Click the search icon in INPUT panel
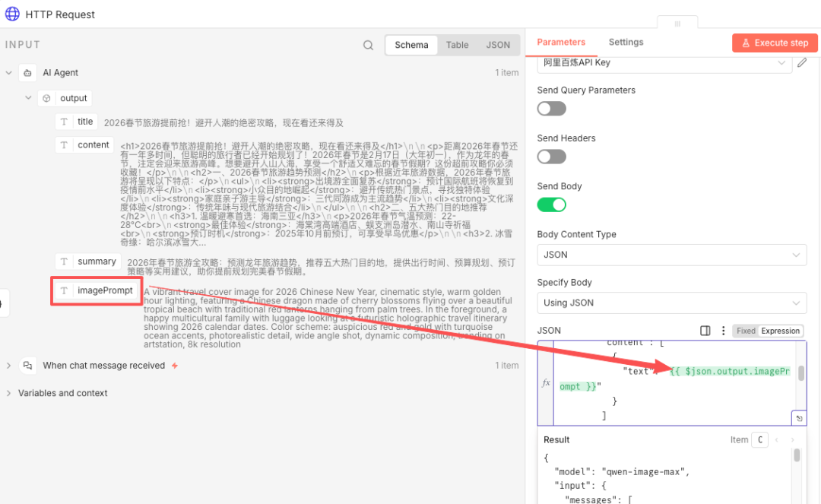821x504 pixels. (368, 46)
